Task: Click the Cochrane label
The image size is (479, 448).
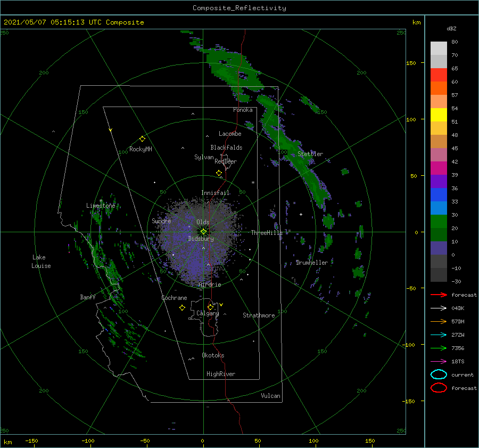Action: pyautogui.click(x=174, y=298)
